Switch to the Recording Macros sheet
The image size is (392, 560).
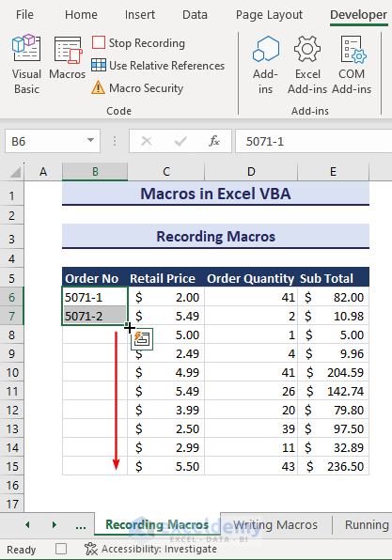[x=157, y=524]
